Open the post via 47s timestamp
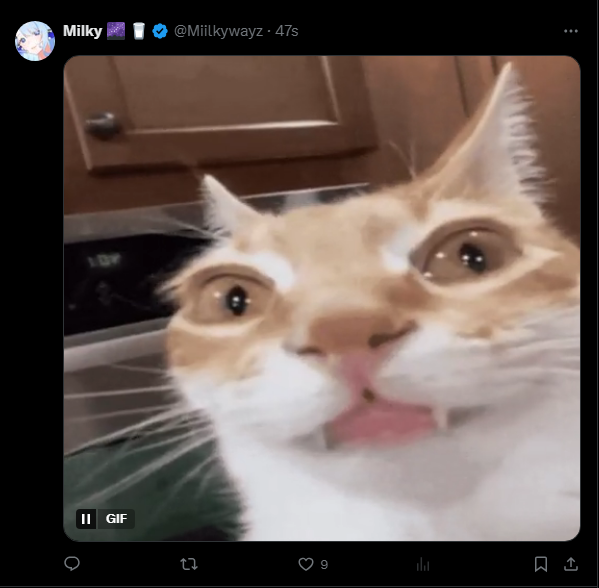The image size is (599, 588). click(x=287, y=31)
